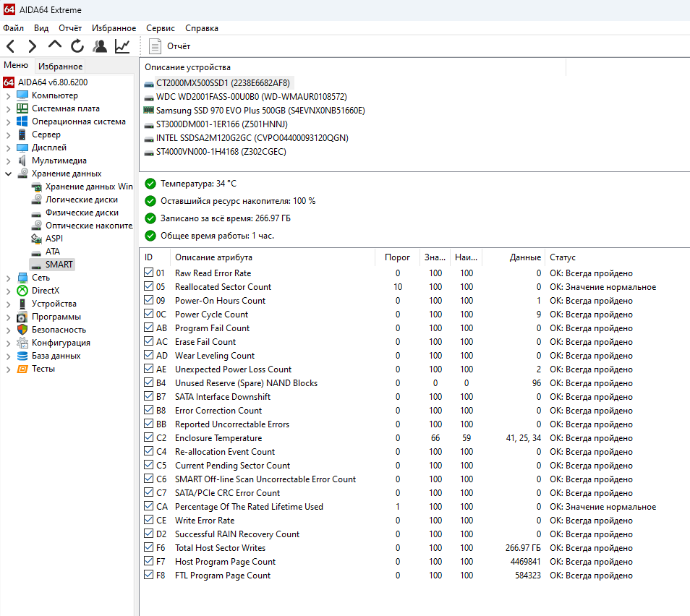
Task: Toggle the B4 Unused Reserve NAND Blocks checkbox
Action: click(x=149, y=382)
